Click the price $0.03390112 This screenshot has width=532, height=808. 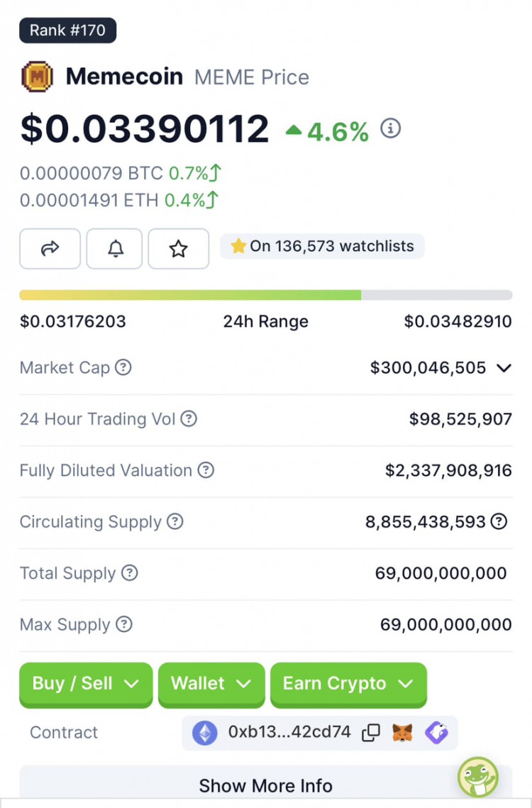[x=144, y=128]
